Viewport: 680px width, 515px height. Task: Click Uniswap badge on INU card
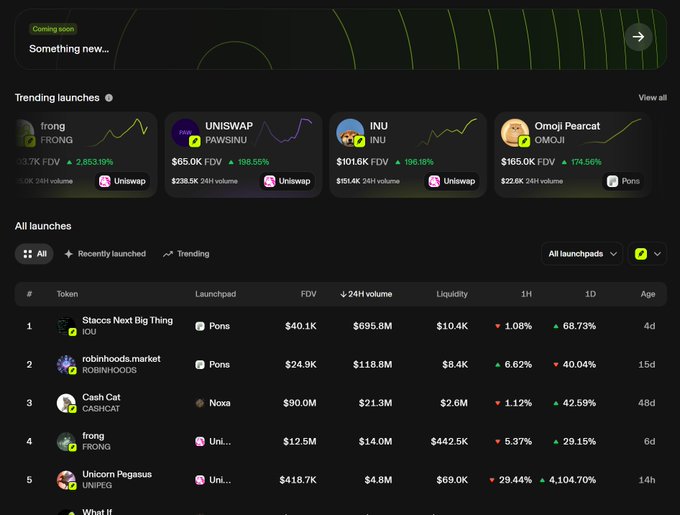coord(452,181)
